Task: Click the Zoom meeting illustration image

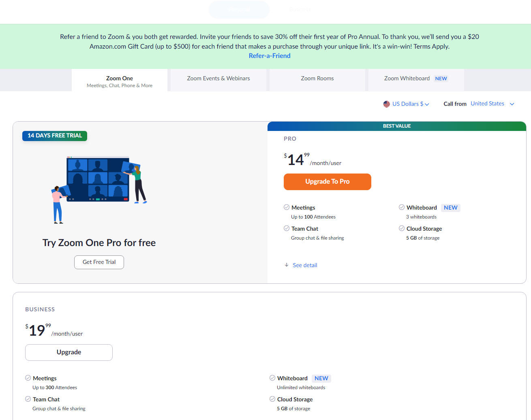Action: pyautogui.click(x=99, y=189)
